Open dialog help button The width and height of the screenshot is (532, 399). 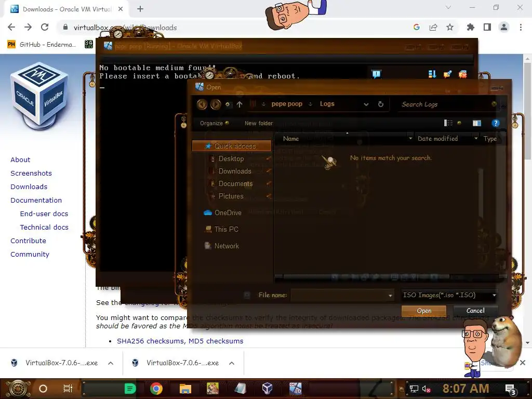pyautogui.click(x=495, y=123)
